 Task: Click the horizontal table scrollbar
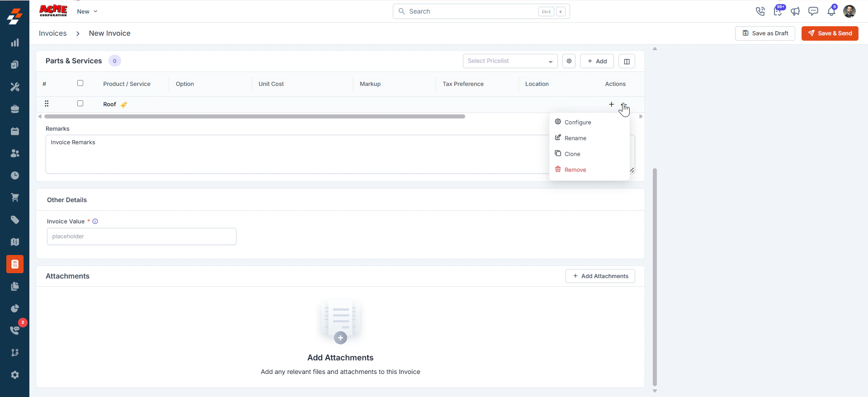pyautogui.click(x=255, y=117)
